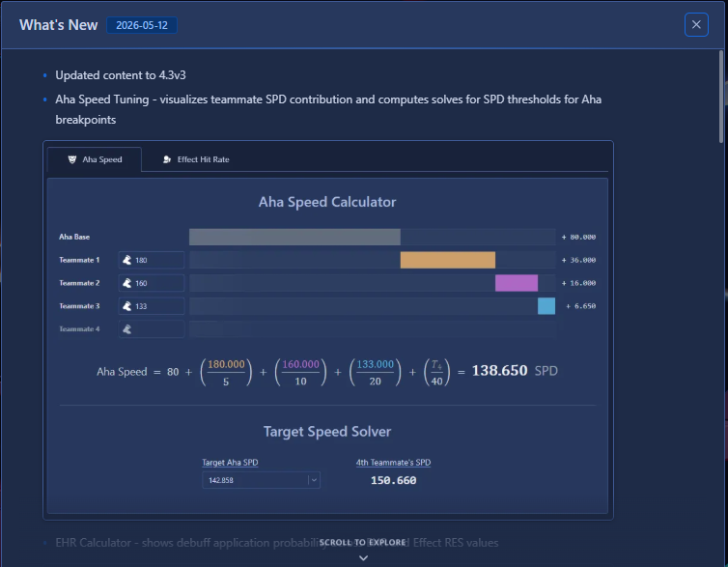This screenshot has width=728, height=567.
Task: Click the Aha Speed Tuning bullet text
Action: [x=328, y=109]
